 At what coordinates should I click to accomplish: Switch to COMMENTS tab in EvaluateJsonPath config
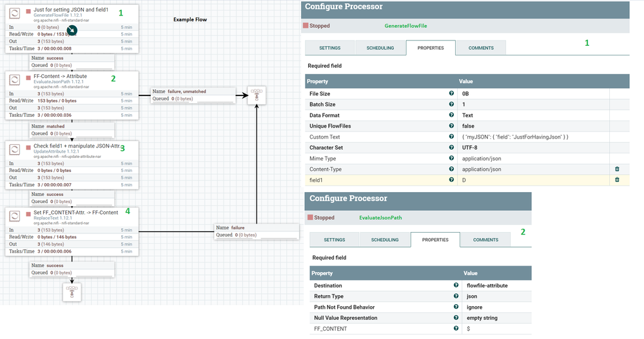click(x=485, y=240)
